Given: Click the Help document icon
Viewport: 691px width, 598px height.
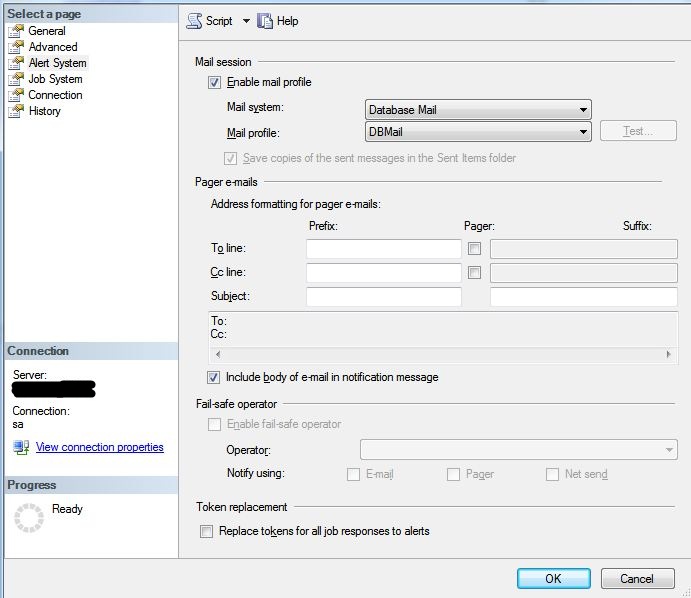Looking at the screenshot, I should point(265,21).
